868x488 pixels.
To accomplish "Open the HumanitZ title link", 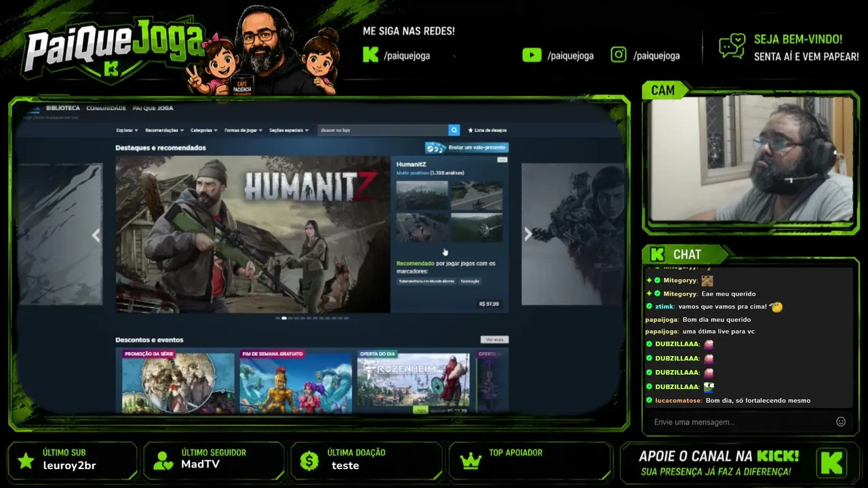I will pos(412,164).
